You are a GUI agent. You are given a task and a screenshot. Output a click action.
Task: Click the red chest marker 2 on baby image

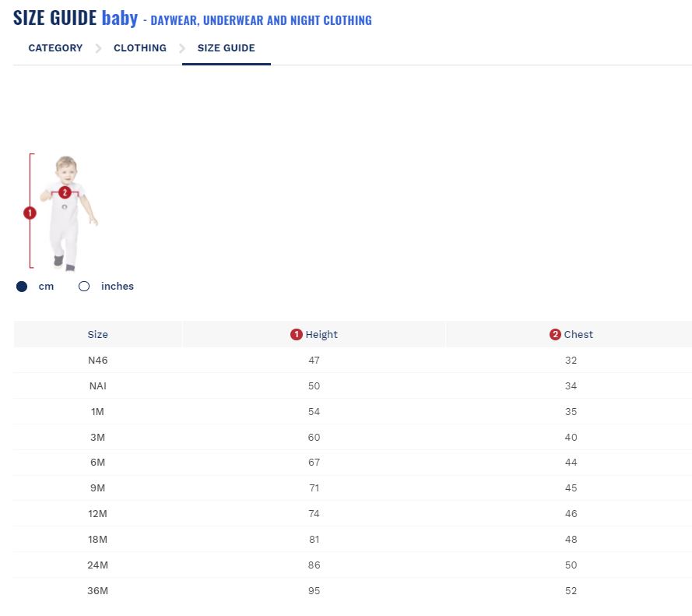pos(65,192)
